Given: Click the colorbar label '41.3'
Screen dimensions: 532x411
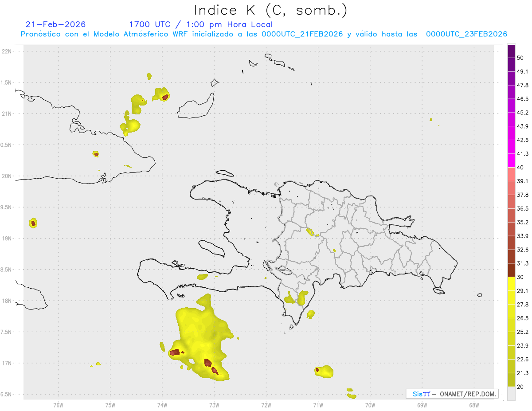Looking at the screenshot, I should [523, 154].
